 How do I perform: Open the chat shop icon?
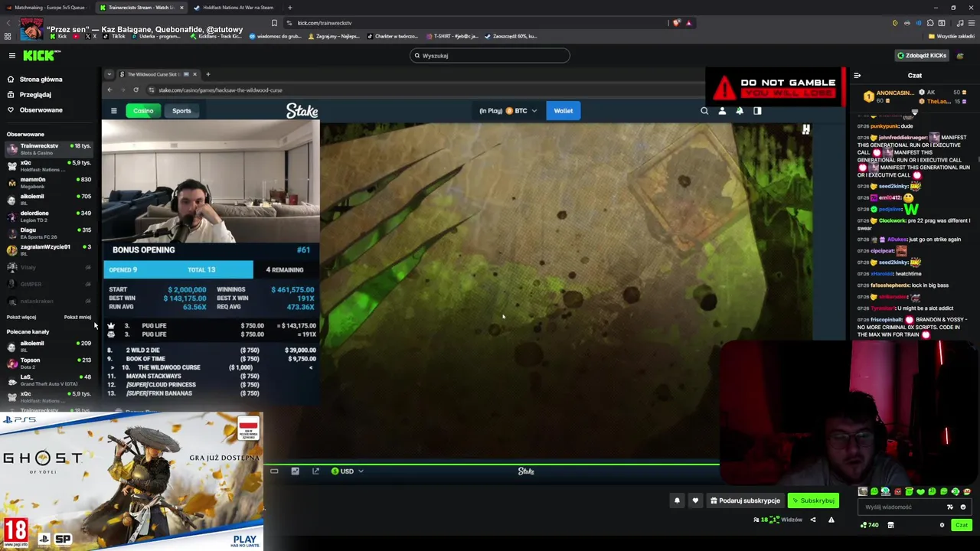coord(890,525)
